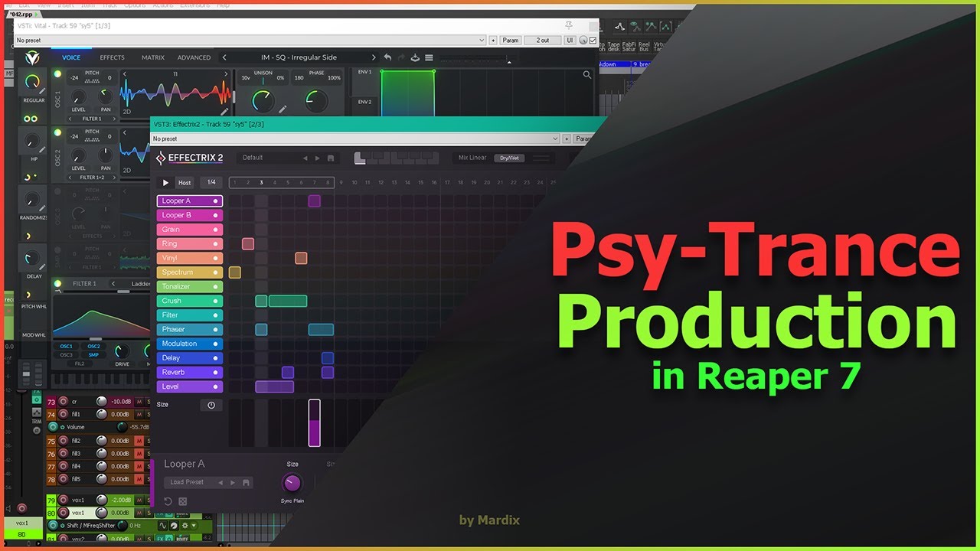This screenshot has width=980, height=551.
Task: Go to the next Looper A preset
Action: (x=233, y=483)
